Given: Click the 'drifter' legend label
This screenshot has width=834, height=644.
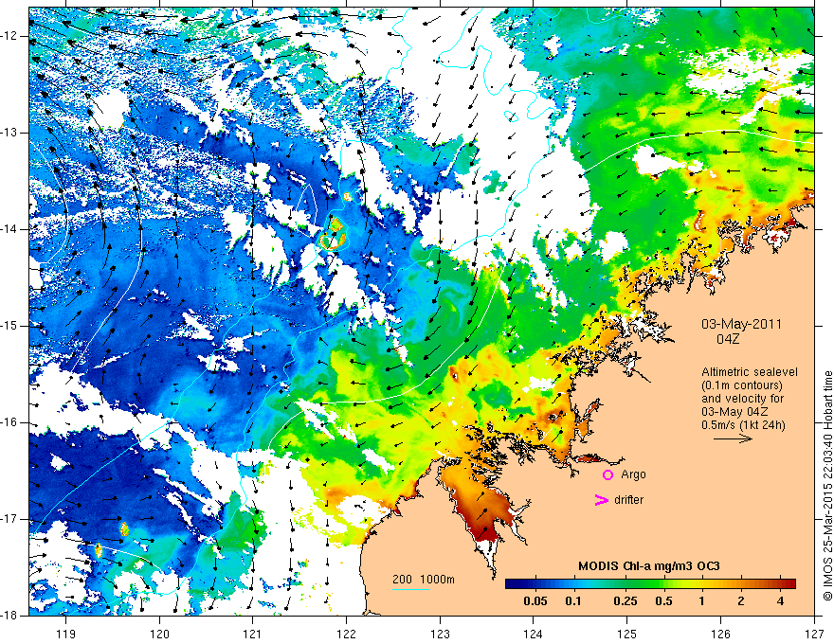Looking at the screenshot, I should (628, 500).
